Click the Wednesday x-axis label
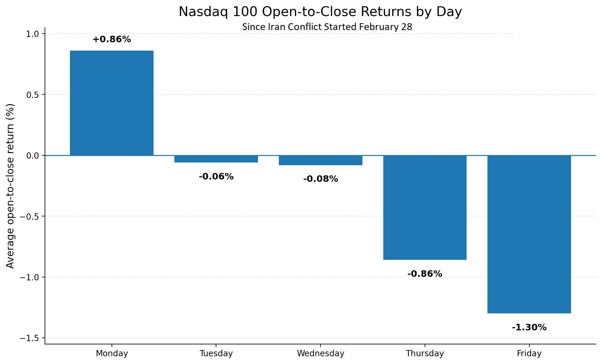This screenshot has width=602, height=364. click(320, 353)
